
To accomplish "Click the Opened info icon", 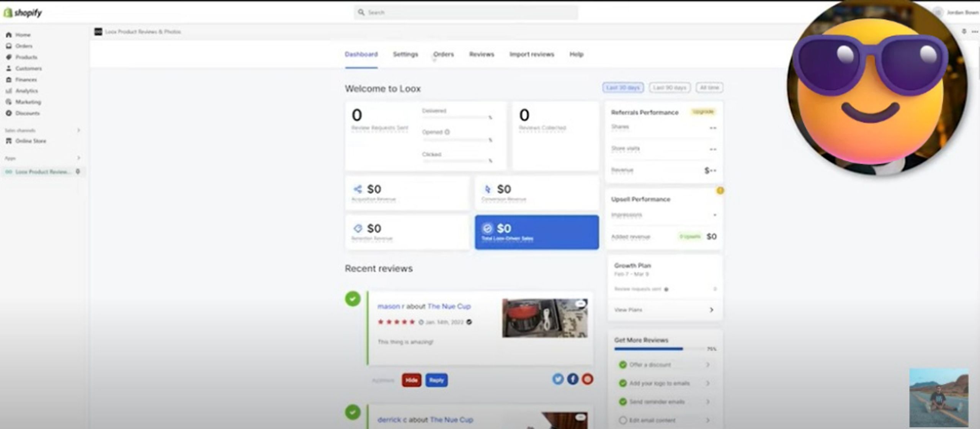I will [x=447, y=132].
